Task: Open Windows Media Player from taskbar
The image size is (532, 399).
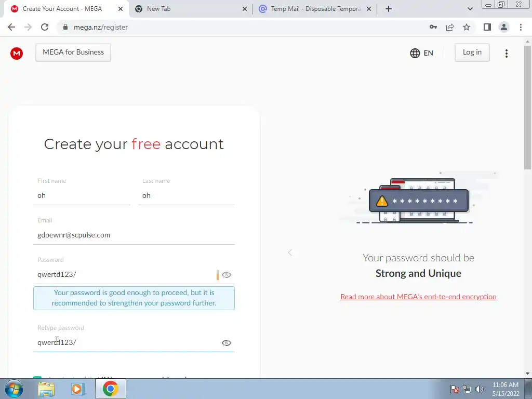Action: point(77,389)
